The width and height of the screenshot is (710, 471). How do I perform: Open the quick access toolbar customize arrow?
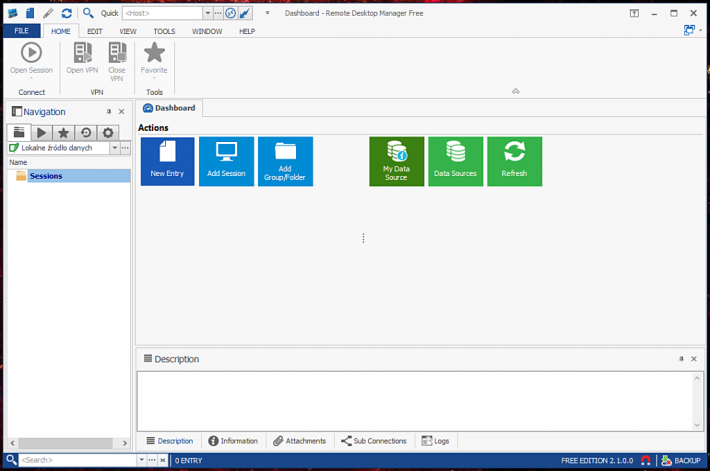[x=267, y=13]
